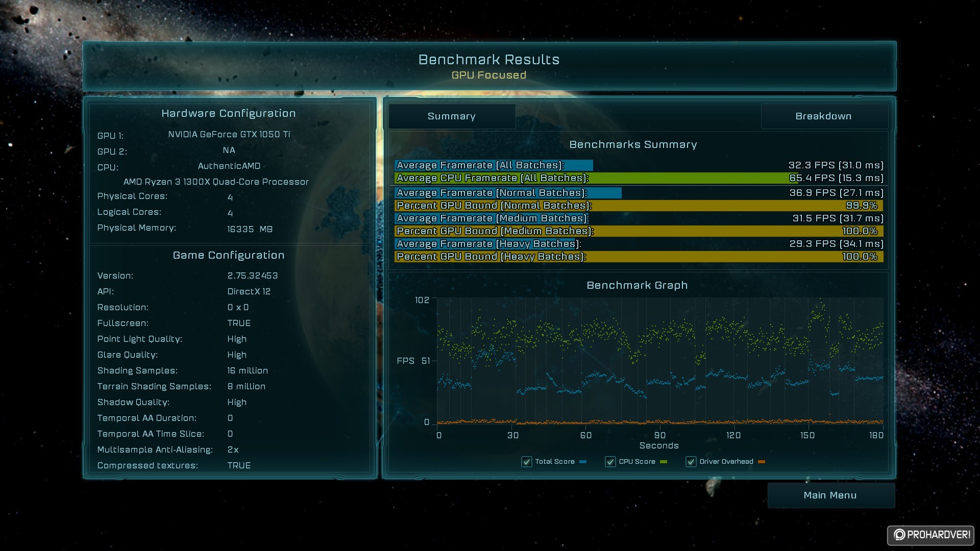Click the NVIDIA GeForce GTX 1050 Ti entry
Screen dimensions: 980x551
229,135
